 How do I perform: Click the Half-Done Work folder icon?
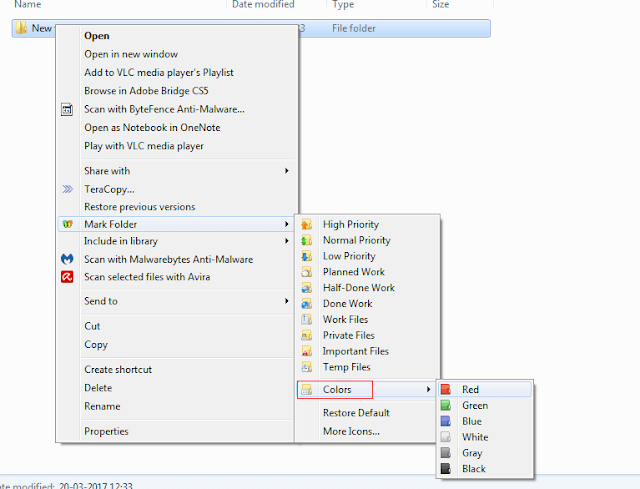(x=307, y=288)
